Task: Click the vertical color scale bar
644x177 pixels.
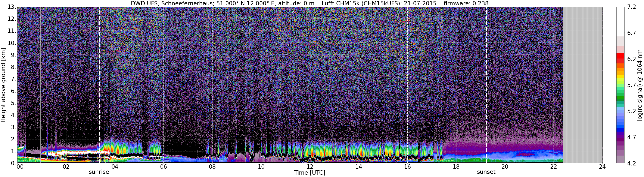Action: tap(620, 85)
